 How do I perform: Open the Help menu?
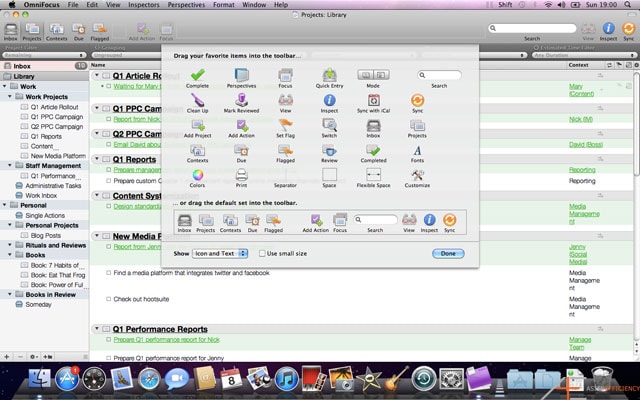coord(281,5)
